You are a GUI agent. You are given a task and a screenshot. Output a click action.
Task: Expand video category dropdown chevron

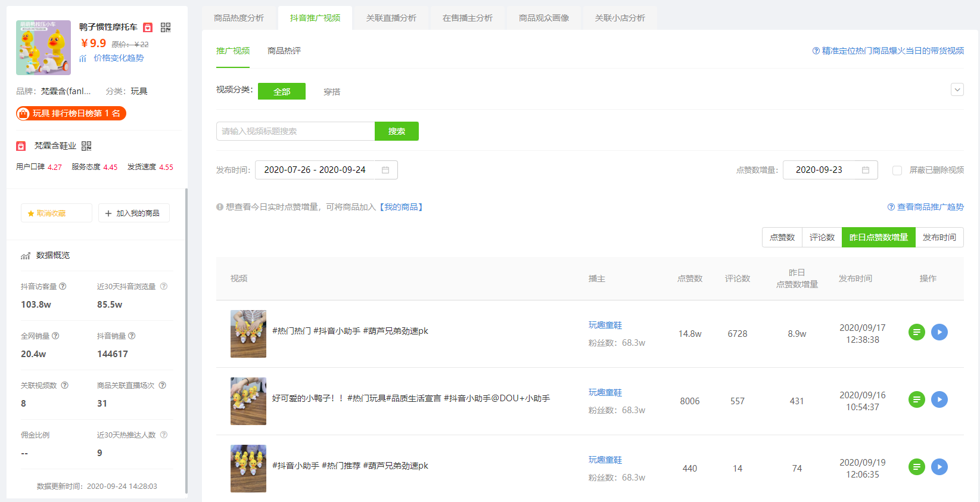click(957, 89)
